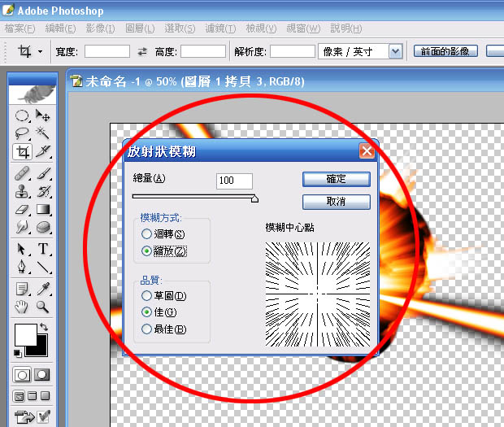Open the Adobe Online feather image
Viewport: 504px width, 427px height.
(33, 94)
